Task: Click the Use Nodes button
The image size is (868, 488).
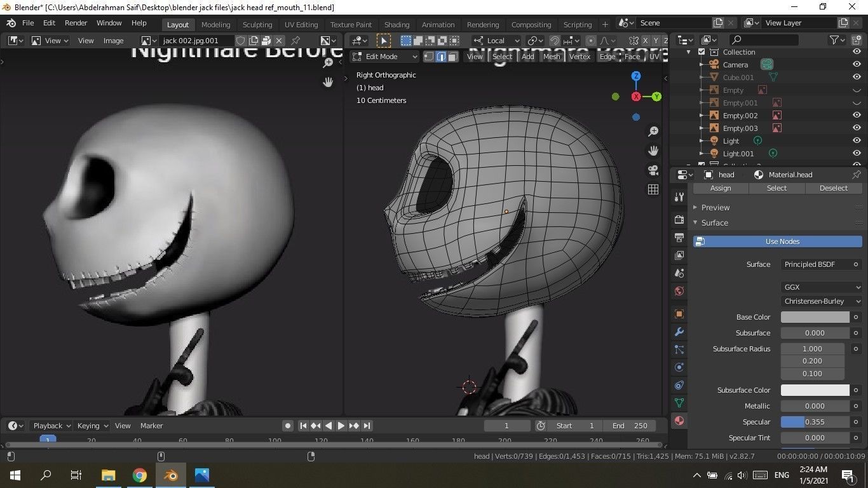Action: (778, 241)
